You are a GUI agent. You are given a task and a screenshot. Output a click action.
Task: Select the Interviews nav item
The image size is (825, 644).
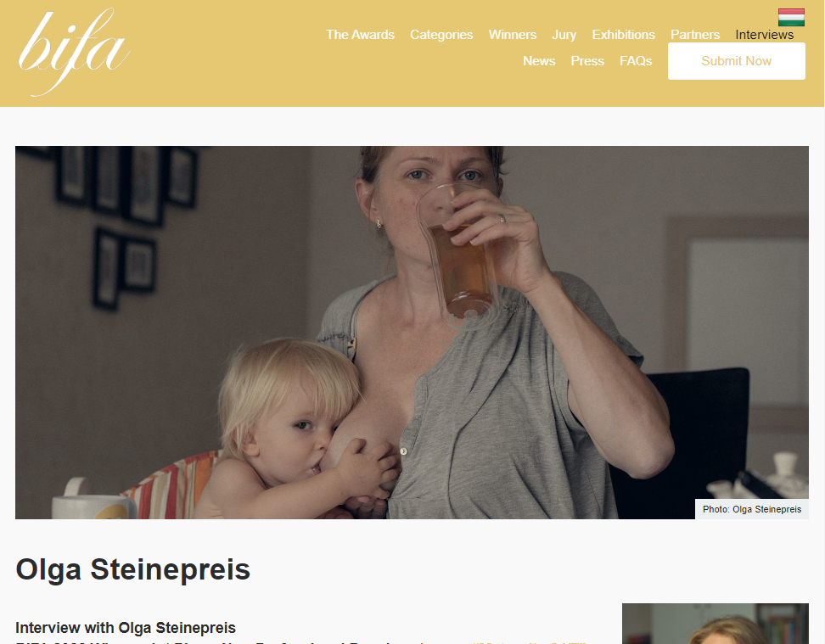(764, 35)
